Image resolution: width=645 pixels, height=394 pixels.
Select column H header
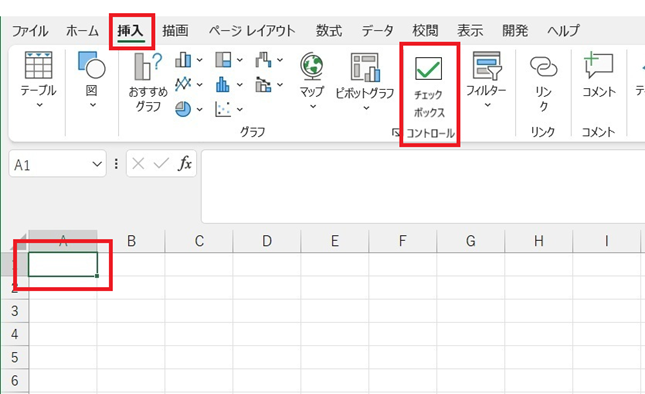(x=538, y=241)
